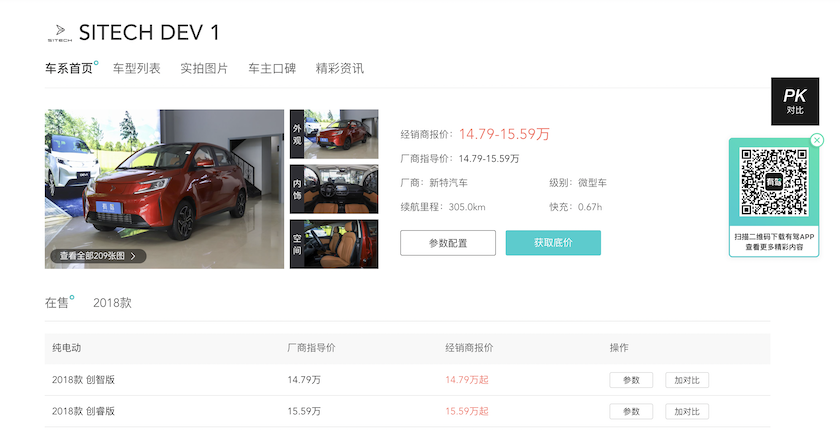Open the 内饰 interior thumbnail

click(x=334, y=189)
